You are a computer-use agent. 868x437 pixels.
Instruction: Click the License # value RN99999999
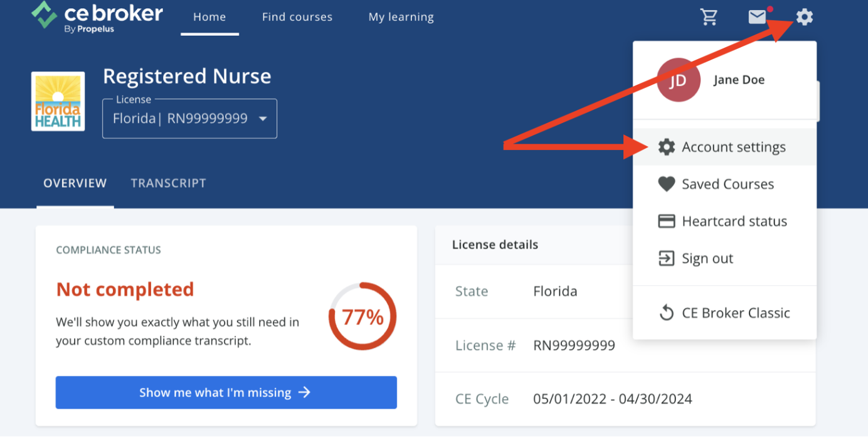pos(574,345)
